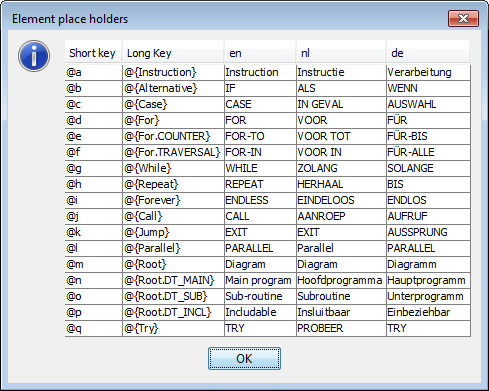Select the PROBEER cell
The image size is (489, 391).
(341, 328)
